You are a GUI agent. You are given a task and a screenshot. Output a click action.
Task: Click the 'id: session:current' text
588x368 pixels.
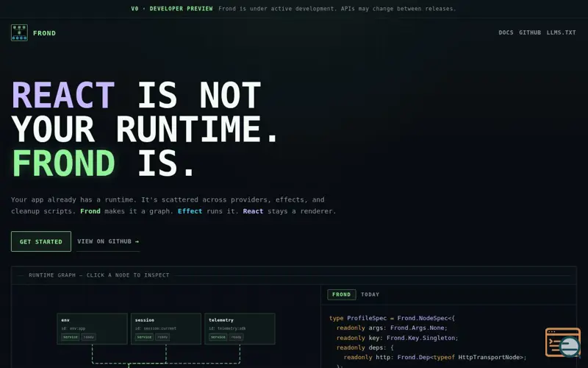pyautogui.click(x=156, y=328)
